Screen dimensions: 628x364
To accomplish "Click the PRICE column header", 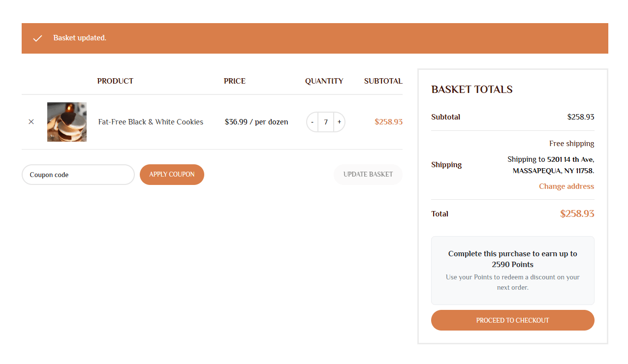I will (234, 81).
